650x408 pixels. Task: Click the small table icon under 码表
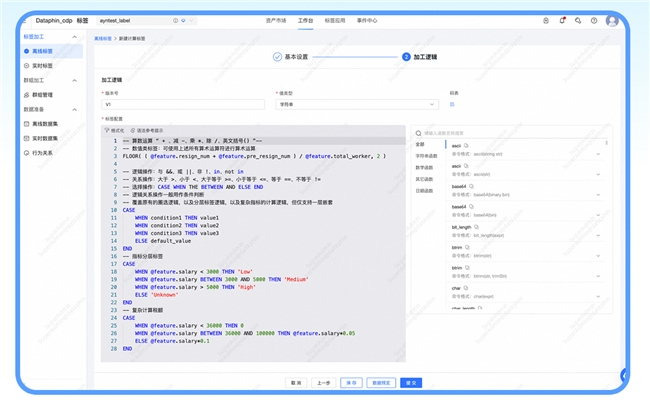tap(453, 103)
